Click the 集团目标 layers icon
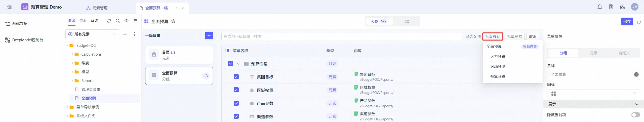The width and height of the screenshot is (644, 122). point(252,77)
